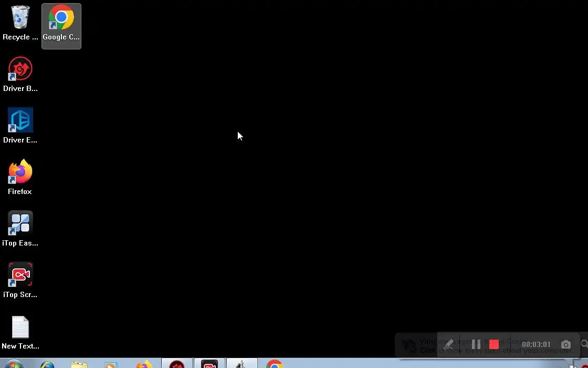Launch Internet Explorer from the taskbar
Image resolution: width=588 pixels, height=368 pixels.
point(48,364)
